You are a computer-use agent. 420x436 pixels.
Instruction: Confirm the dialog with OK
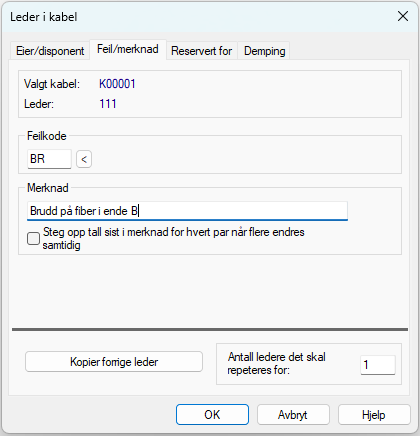click(x=212, y=415)
